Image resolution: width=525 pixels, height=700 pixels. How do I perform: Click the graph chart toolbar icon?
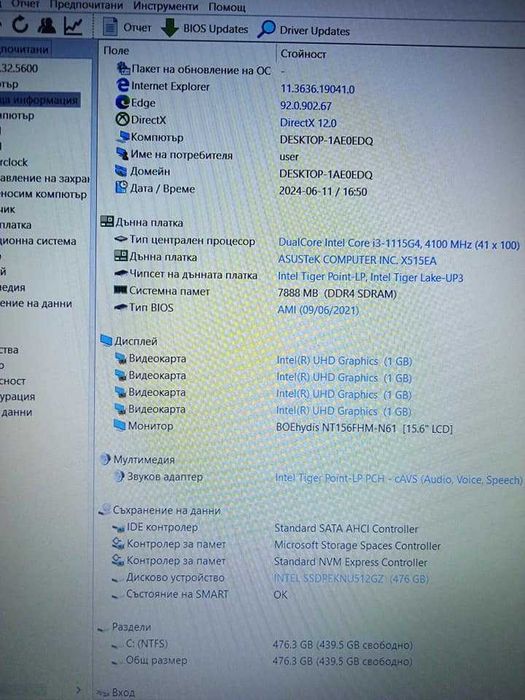point(73,26)
